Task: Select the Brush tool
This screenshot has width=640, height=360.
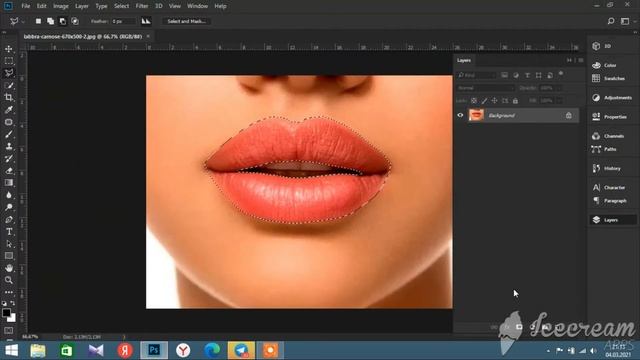Action: [9, 134]
